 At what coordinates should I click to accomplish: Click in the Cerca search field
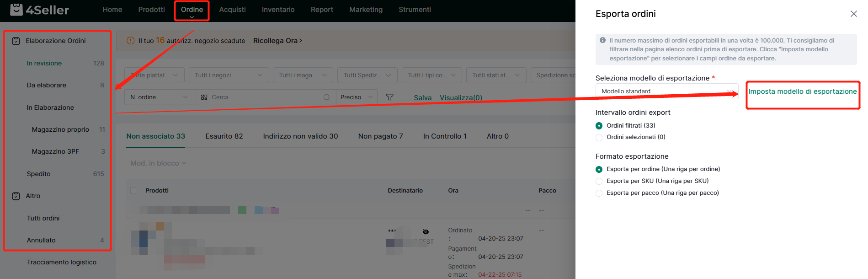265,97
